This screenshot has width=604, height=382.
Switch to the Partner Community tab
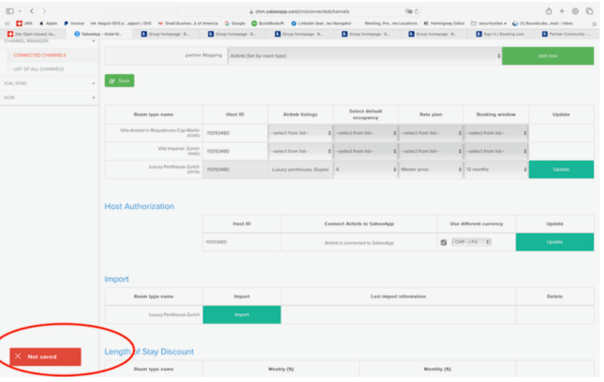[x=566, y=34]
